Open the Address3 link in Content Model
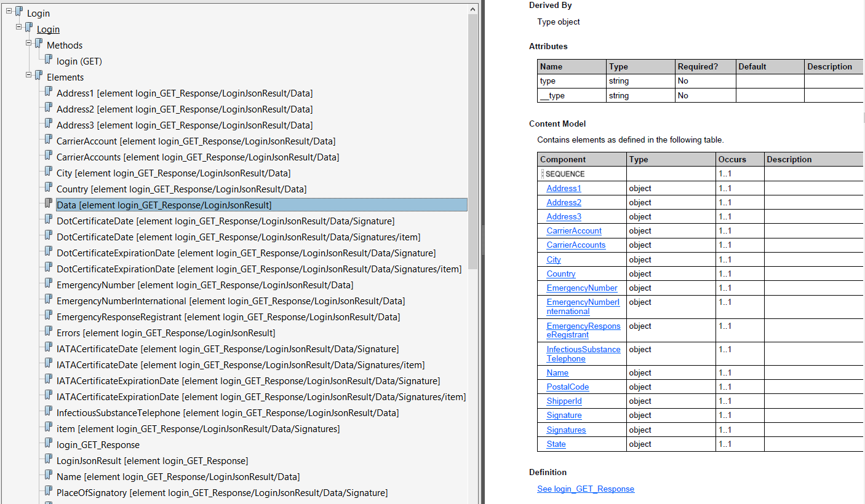Image resolution: width=865 pixels, height=504 pixels. point(564,216)
